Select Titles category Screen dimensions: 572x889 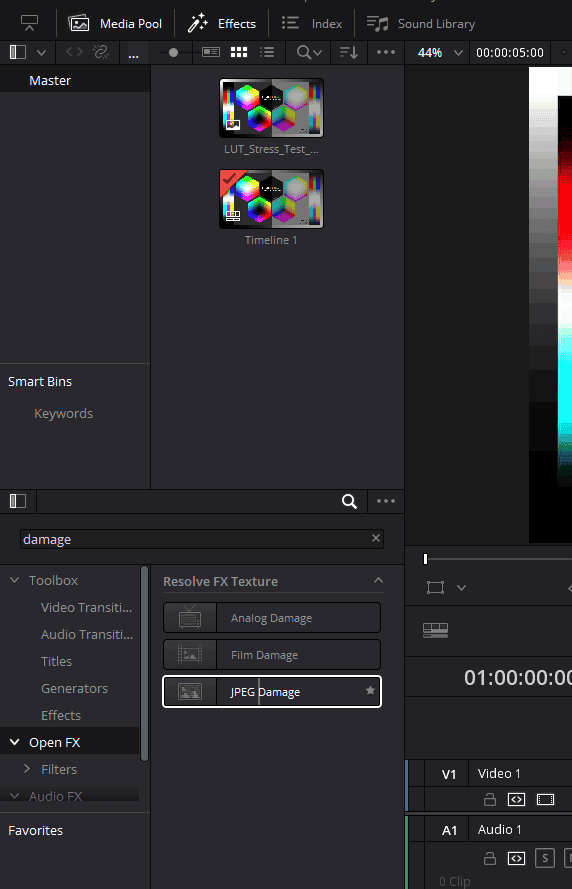pos(56,661)
